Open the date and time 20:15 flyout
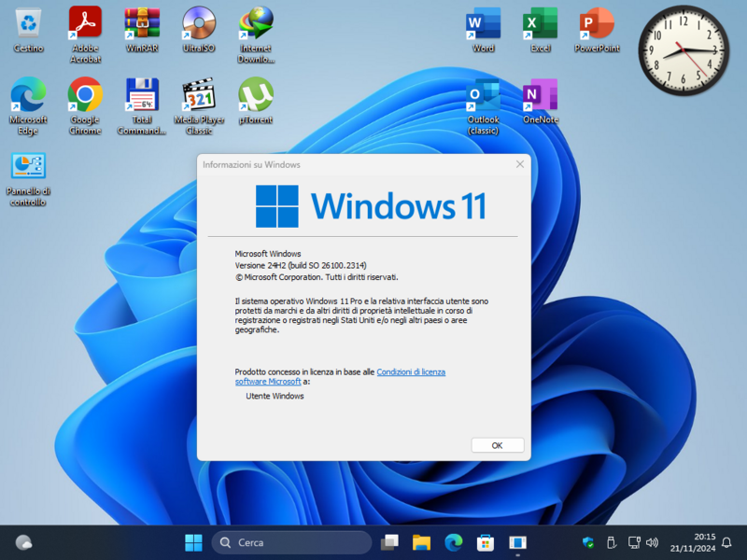 pyautogui.click(x=693, y=542)
